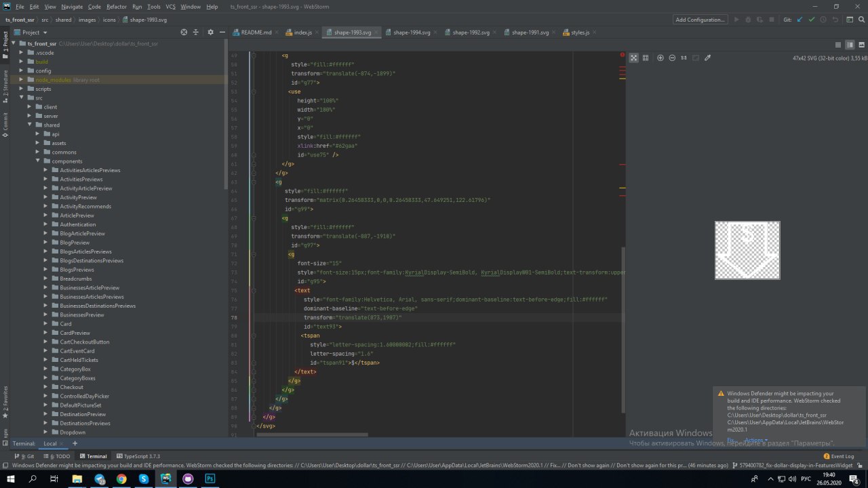The height and width of the screenshot is (488, 868).
Task: Hide the Project panel
Action: [222, 32]
